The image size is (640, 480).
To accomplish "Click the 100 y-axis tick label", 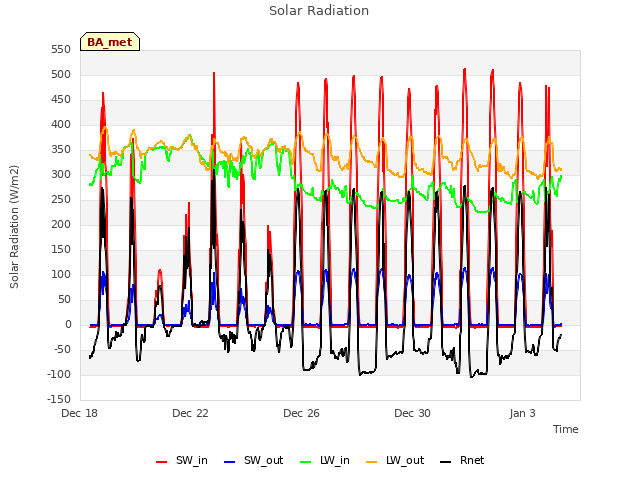I will (61, 274).
